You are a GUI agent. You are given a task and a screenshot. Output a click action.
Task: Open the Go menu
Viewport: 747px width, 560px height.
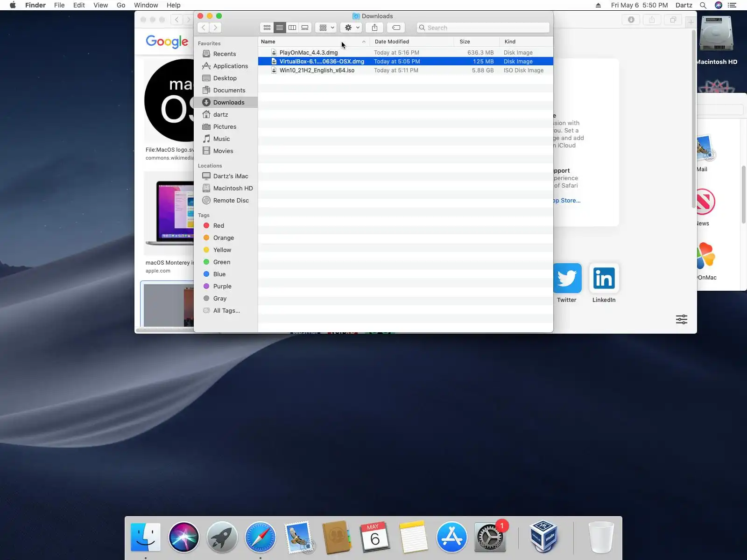pyautogui.click(x=121, y=5)
